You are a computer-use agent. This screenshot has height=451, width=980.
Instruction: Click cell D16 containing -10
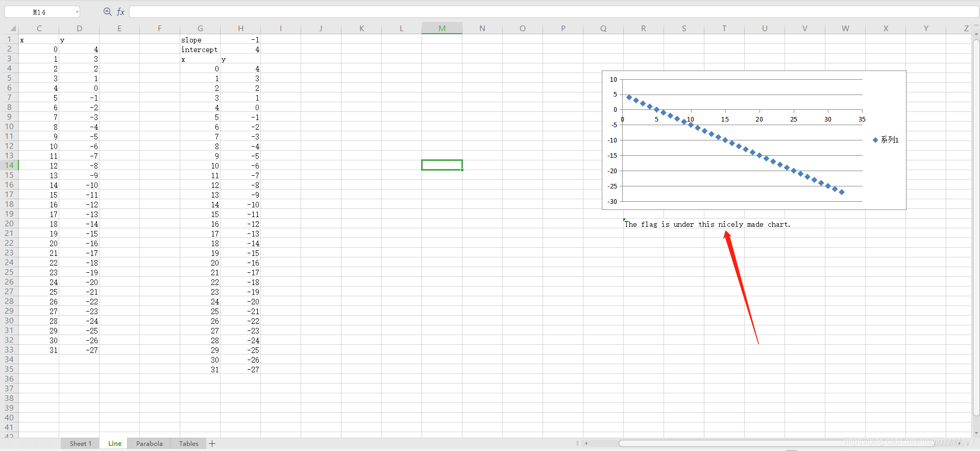[x=79, y=185]
